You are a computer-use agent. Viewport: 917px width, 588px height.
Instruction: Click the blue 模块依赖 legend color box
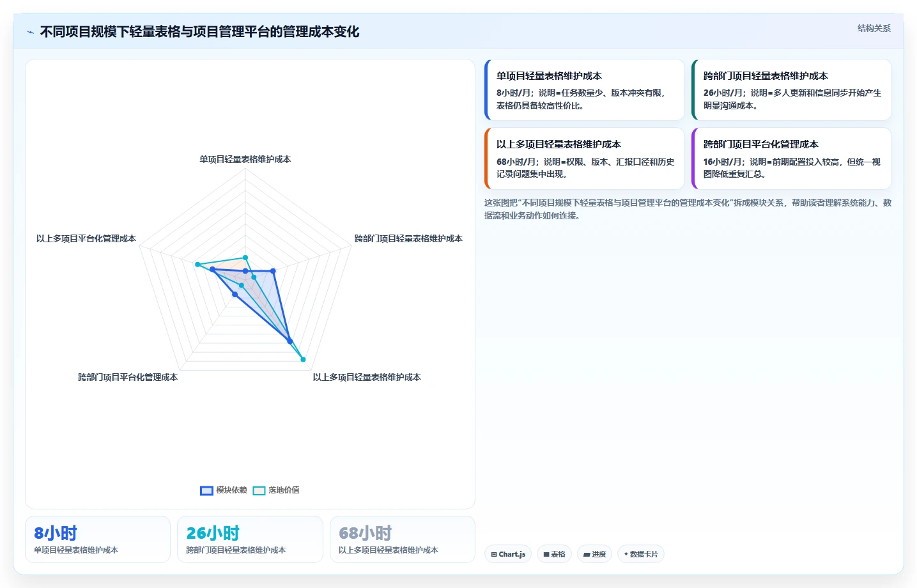(x=206, y=491)
